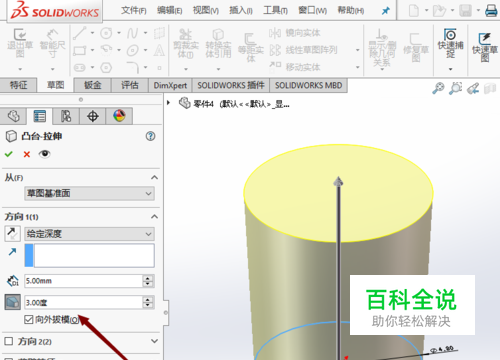Collapse the 方向 1 section
500x360 pixels.
click(x=154, y=217)
